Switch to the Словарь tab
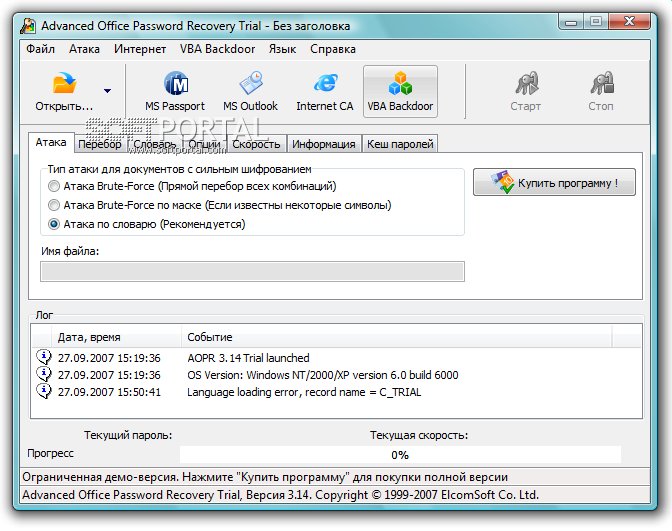 [155, 144]
